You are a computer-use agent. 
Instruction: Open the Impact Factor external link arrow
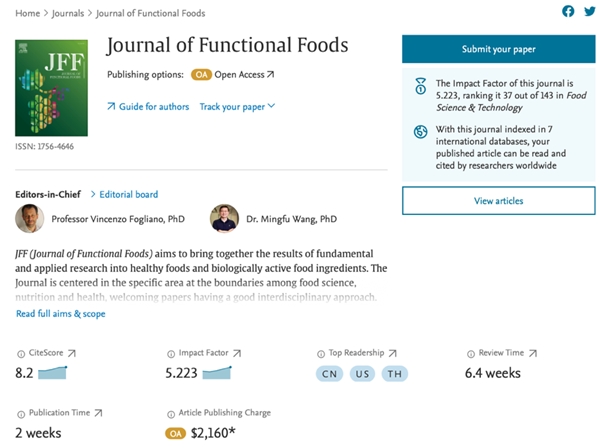coord(237,353)
